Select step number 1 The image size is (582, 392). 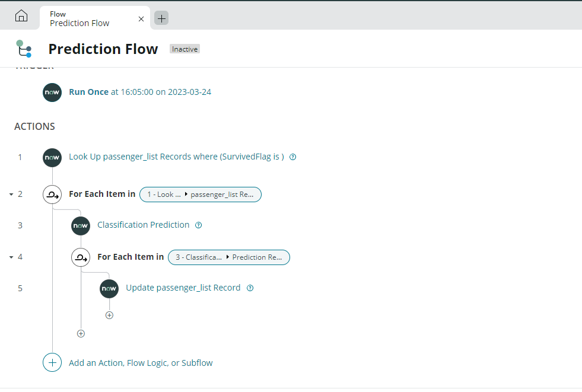20,157
